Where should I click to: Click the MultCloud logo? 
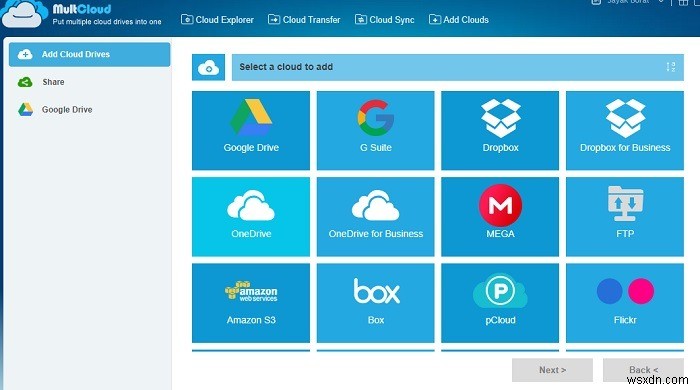point(82,14)
